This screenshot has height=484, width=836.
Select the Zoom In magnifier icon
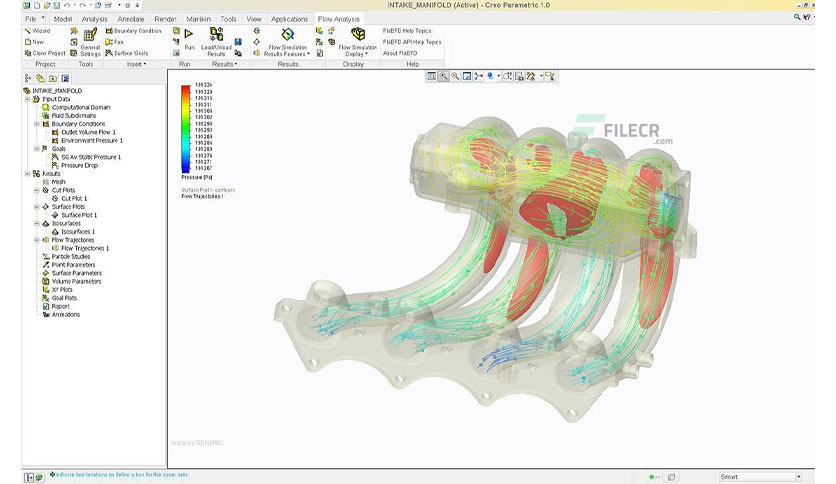[x=443, y=77]
